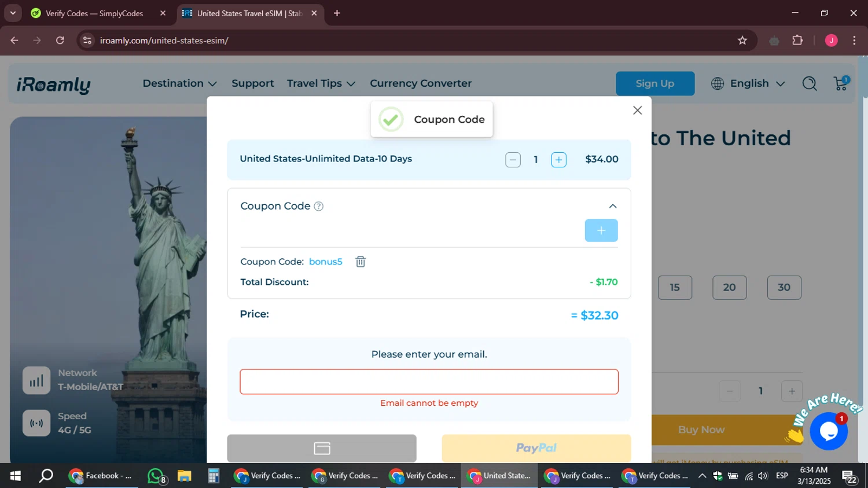This screenshot has width=868, height=488.
Task: Open File Explorer from taskbar
Action: tap(185, 476)
